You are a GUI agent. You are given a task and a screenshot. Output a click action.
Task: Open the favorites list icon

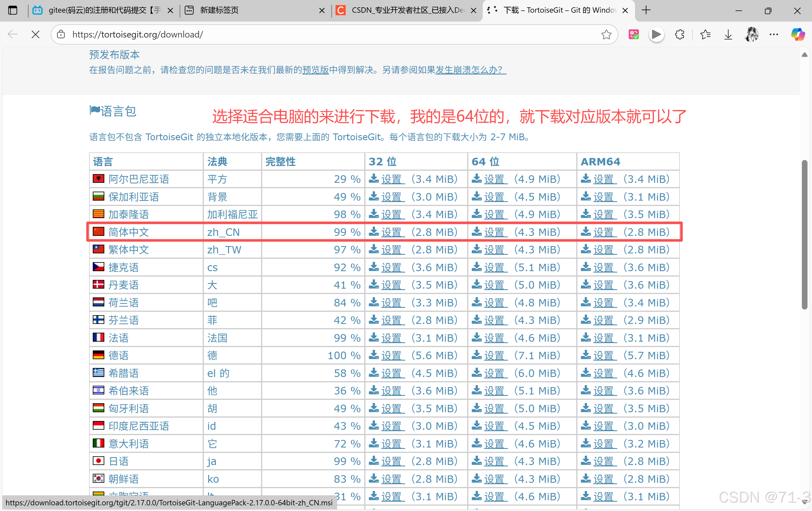705,34
